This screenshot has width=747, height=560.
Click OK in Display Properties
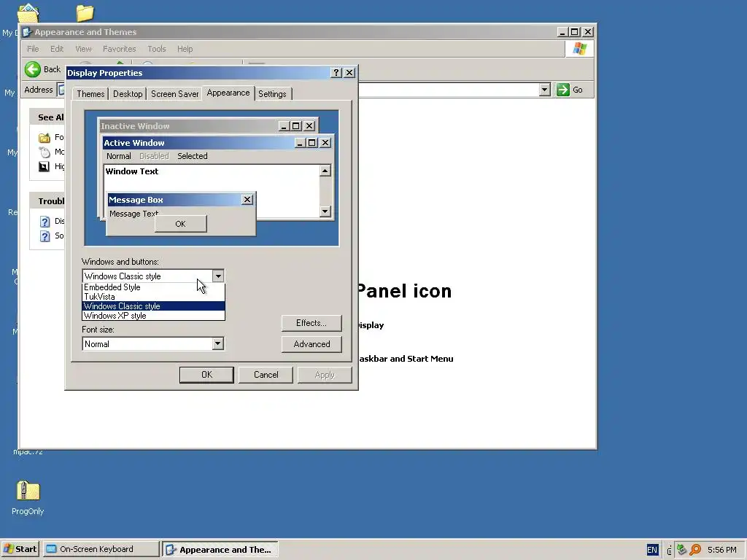click(x=206, y=375)
